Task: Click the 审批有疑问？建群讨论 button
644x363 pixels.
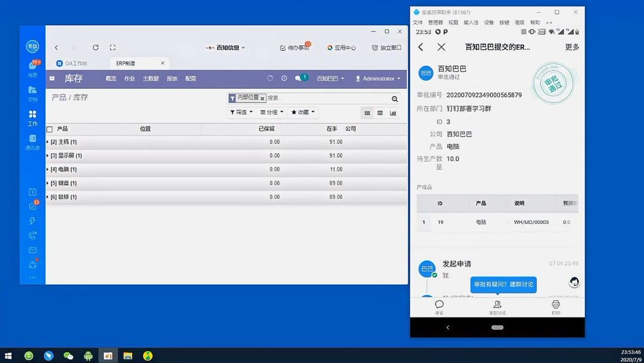Action: [x=503, y=285]
